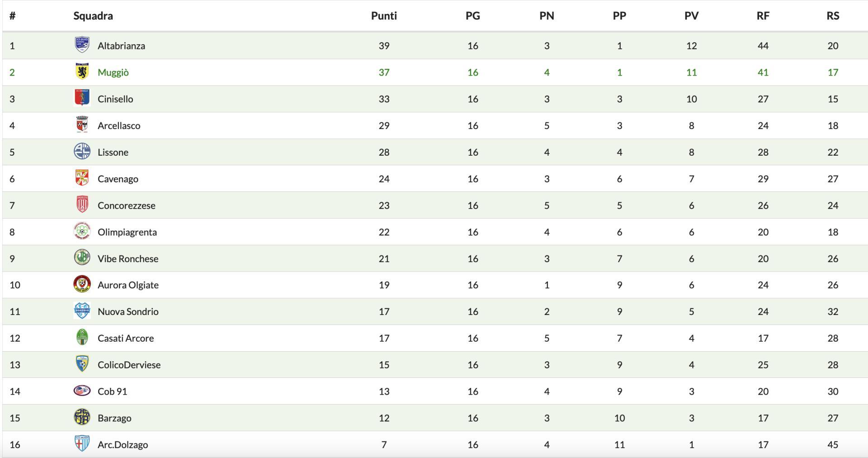Click the Squadra column header

pos(93,16)
